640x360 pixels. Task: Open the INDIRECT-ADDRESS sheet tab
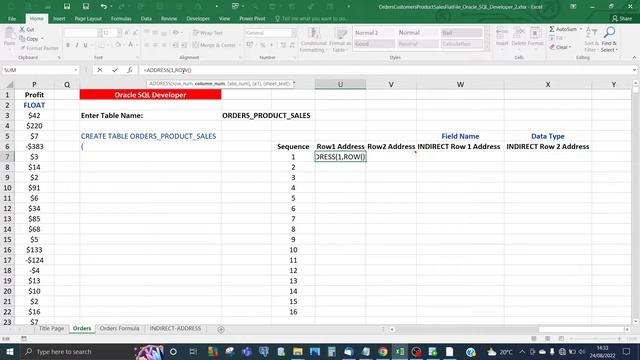[176, 329]
